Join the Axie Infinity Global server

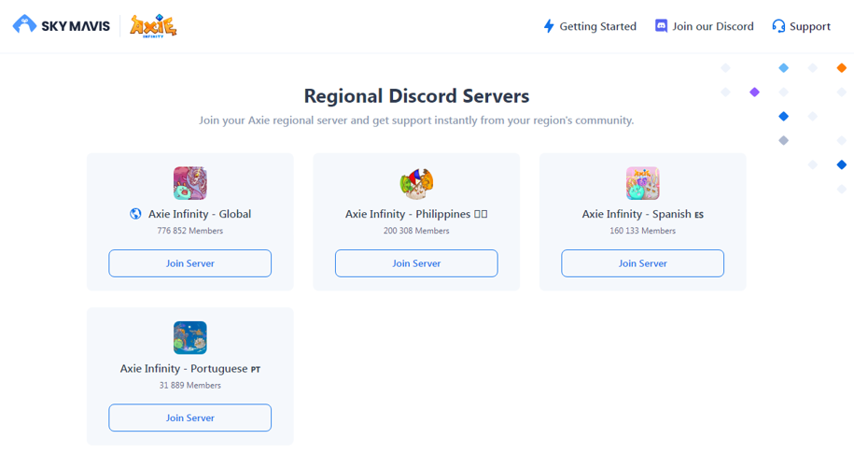(x=189, y=263)
